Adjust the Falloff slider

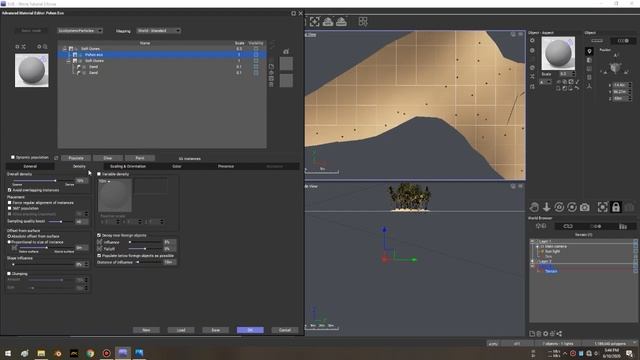[x=145, y=249]
